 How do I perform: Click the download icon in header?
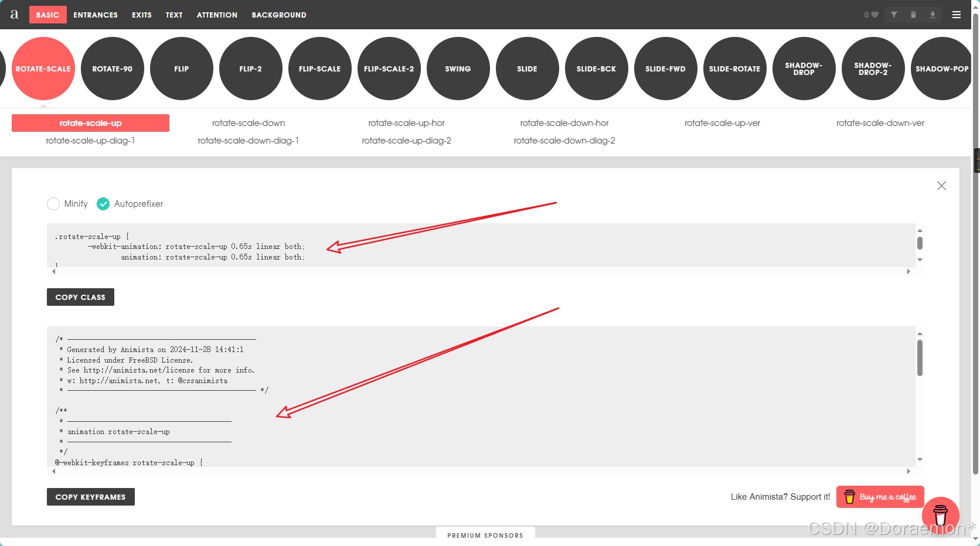pyautogui.click(x=933, y=15)
